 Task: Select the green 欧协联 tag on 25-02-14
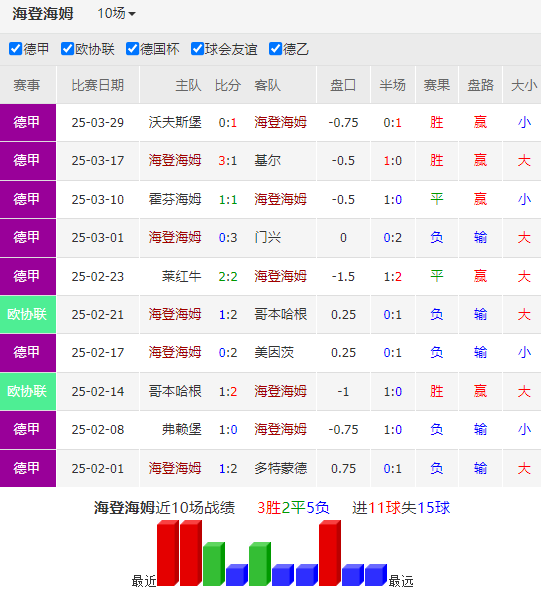pos(28,391)
